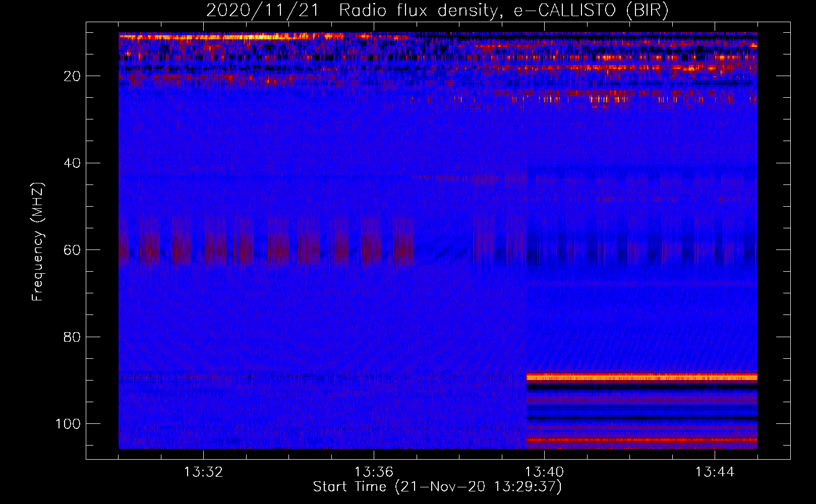Click the plot title 'Radio flux density, e-CALLISTO (BIR)'
816x504 pixels.
pyautogui.click(x=504, y=11)
